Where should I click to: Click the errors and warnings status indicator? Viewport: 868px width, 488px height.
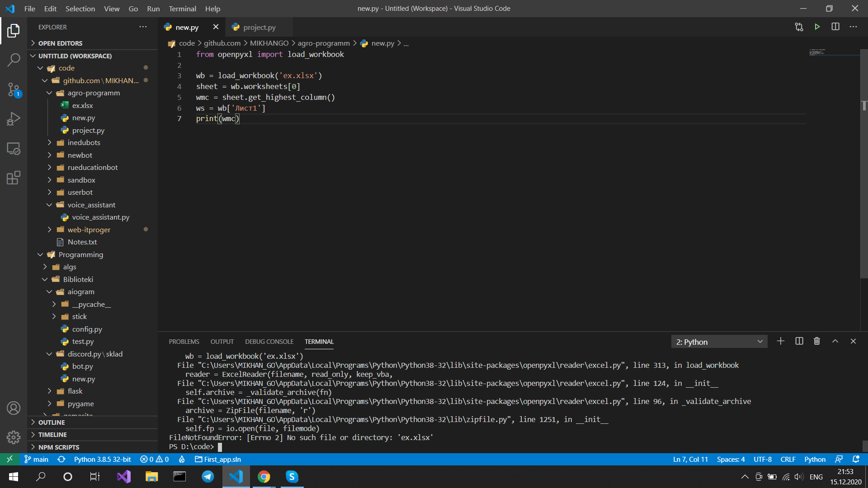click(155, 459)
